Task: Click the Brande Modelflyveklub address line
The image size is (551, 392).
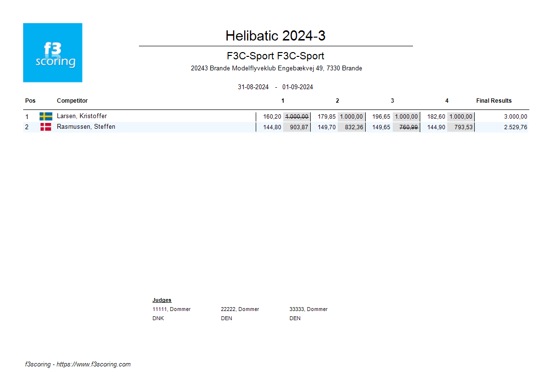Action: [276, 68]
